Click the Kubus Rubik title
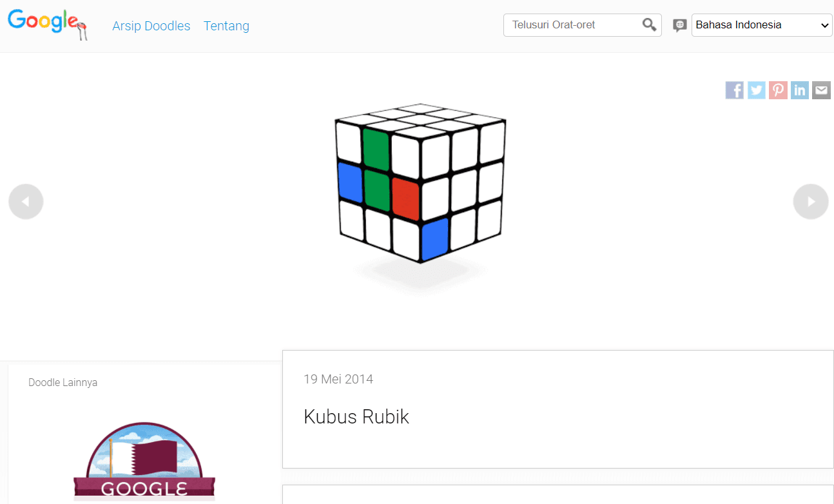This screenshot has height=504, width=834. pos(356,417)
